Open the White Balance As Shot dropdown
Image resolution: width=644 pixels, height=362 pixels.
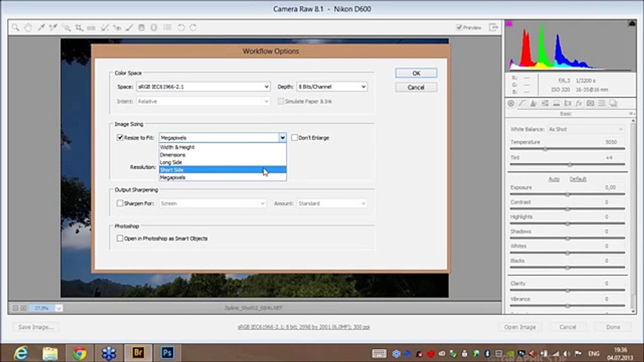(586, 129)
